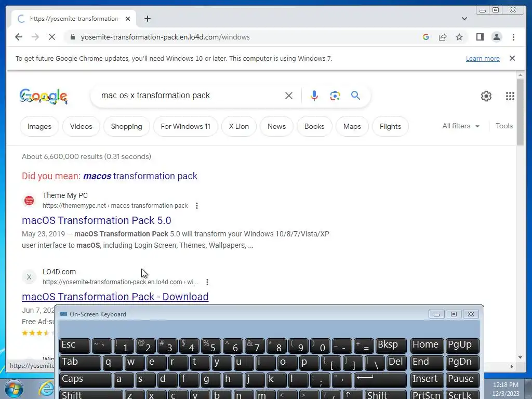Toggle Caps on the On-Screen Keyboard
Image resolution: width=532 pixels, height=399 pixels.
point(86,379)
